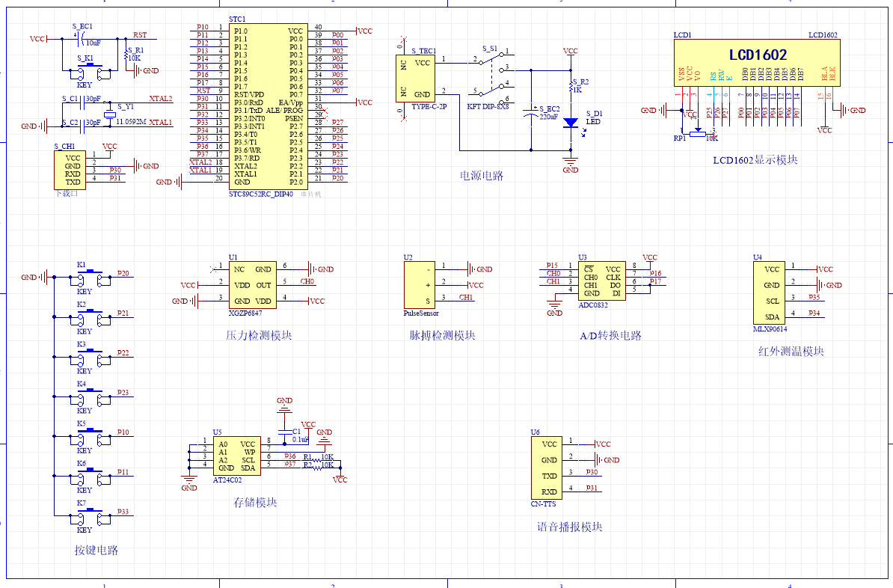Click the S_S1 DIP switch symbol

(x=491, y=76)
